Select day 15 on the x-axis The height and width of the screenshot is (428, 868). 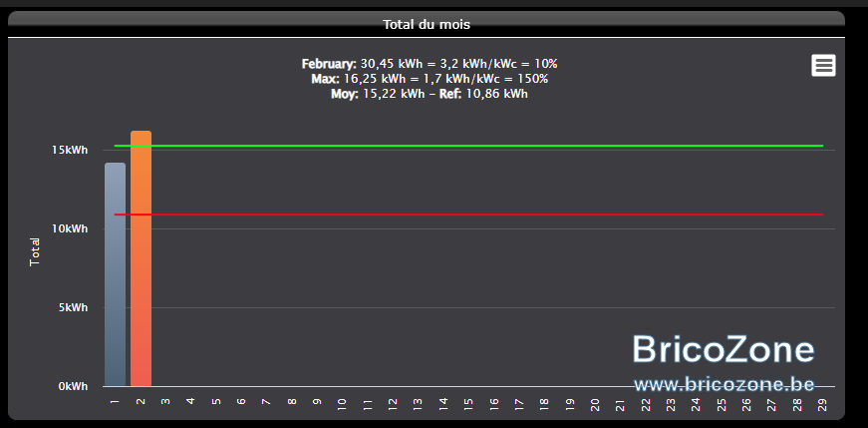(468, 405)
